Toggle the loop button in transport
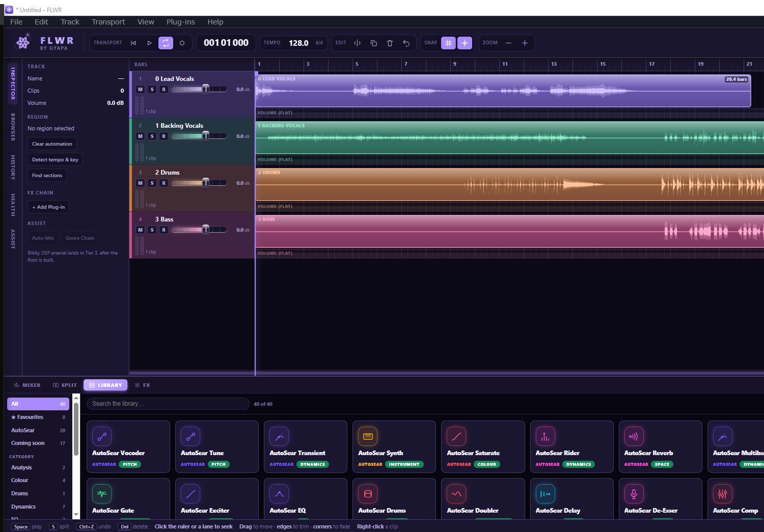Image resolution: width=764 pixels, height=532 pixels. [166, 43]
